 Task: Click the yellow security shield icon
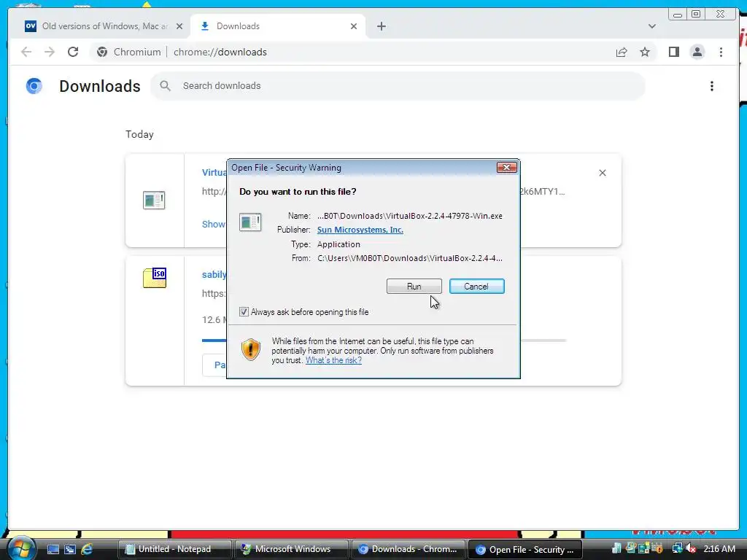tap(251, 349)
